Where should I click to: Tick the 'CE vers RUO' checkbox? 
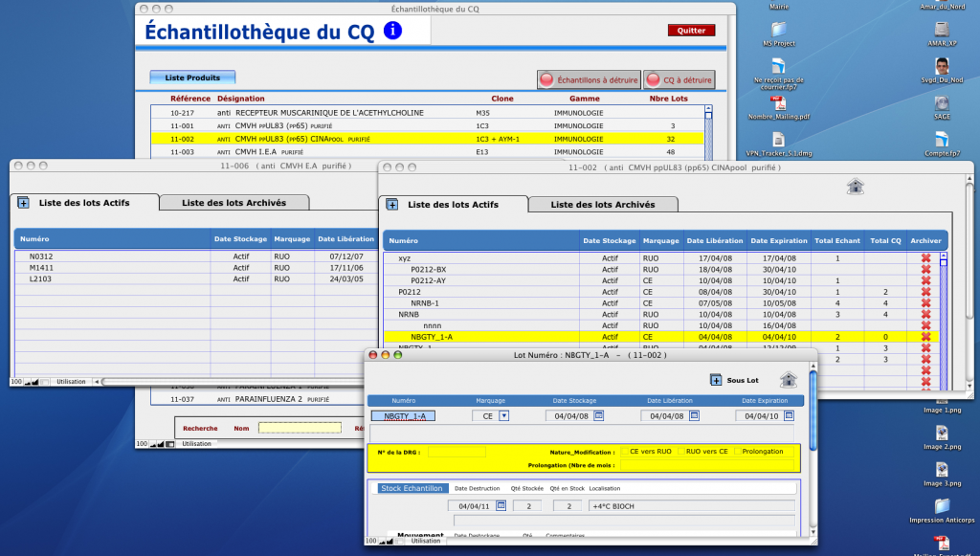coord(624,451)
